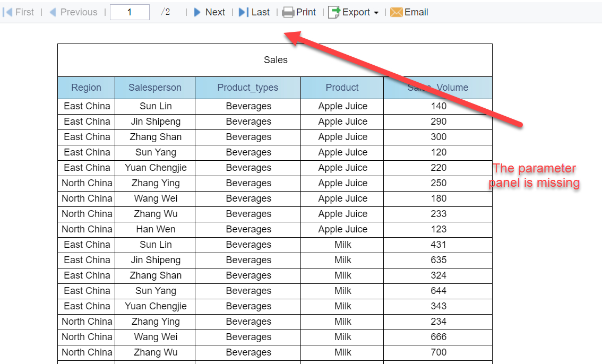
Task: Click the page number input box
Action: [x=130, y=12]
